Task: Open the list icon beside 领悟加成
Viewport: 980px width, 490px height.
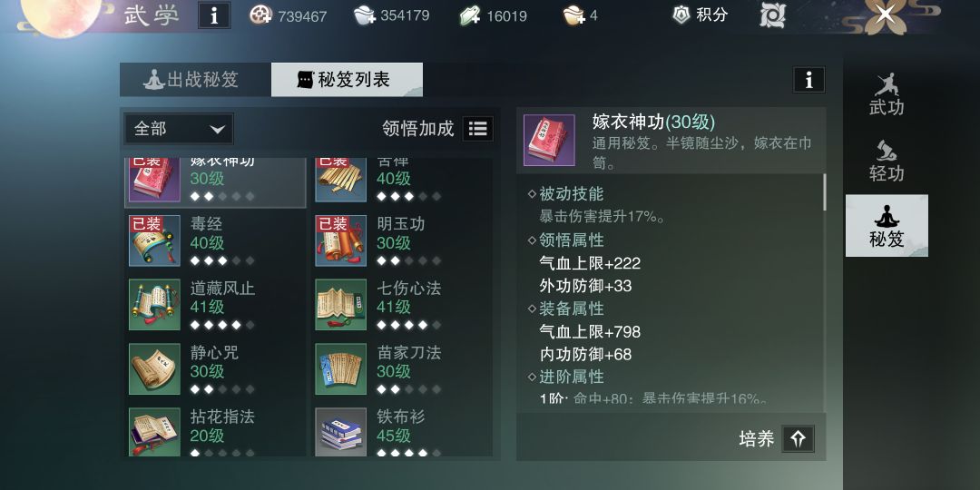Action: (x=477, y=129)
